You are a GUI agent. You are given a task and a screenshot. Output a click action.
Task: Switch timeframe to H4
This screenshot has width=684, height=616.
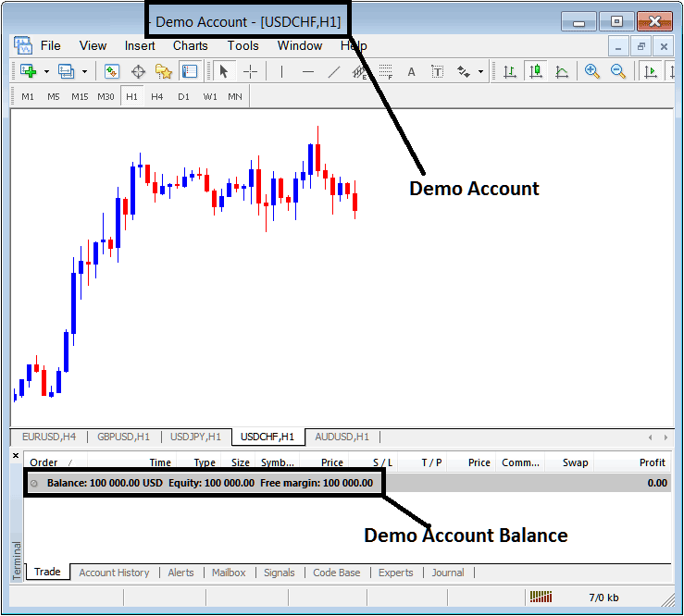pyautogui.click(x=157, y=97)
